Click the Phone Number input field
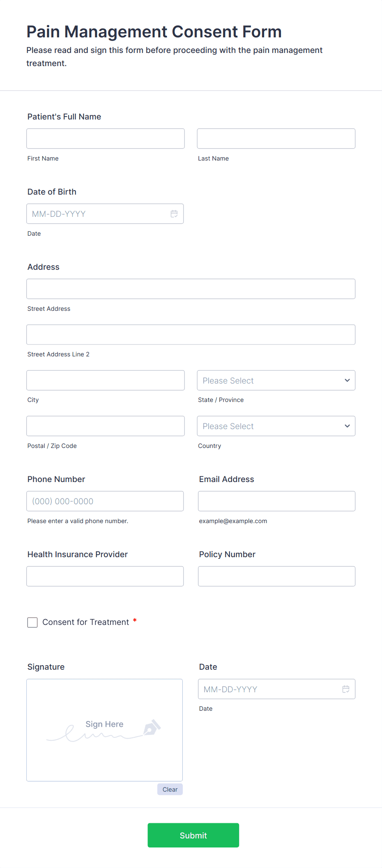382x868 pixels. pos(105,501)
